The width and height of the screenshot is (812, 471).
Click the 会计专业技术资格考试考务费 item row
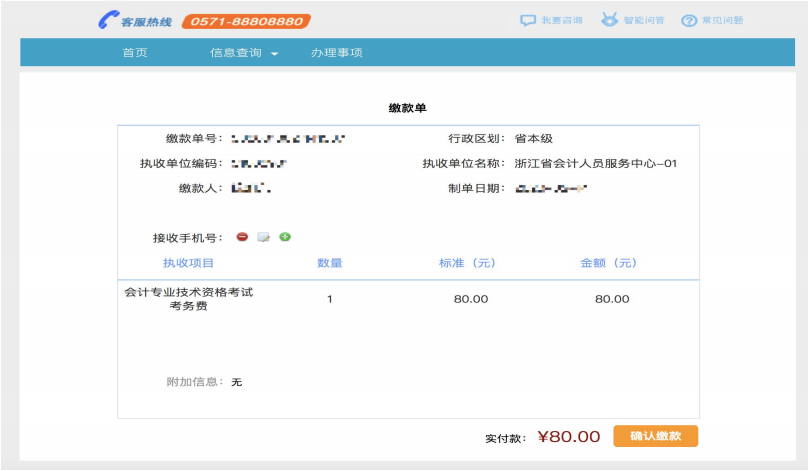[x=188, y=299]
